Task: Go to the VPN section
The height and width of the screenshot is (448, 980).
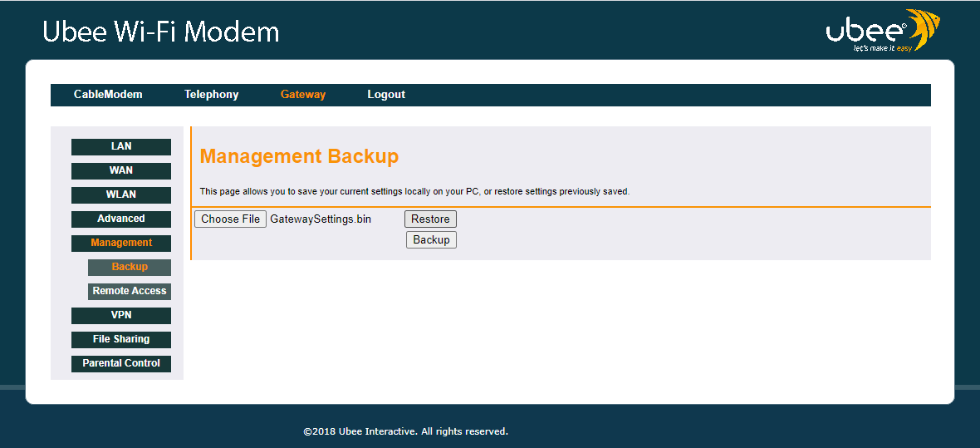Action: (x=121, y=315)
